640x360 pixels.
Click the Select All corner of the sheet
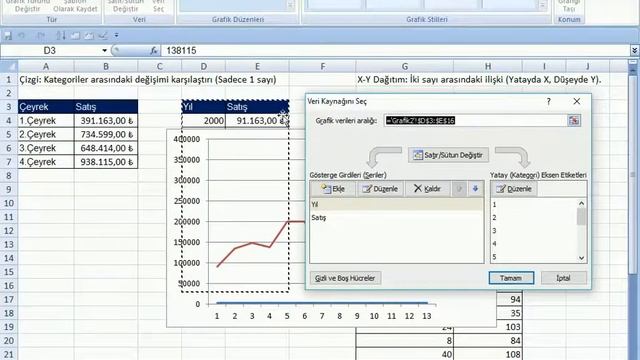point(9,66)
